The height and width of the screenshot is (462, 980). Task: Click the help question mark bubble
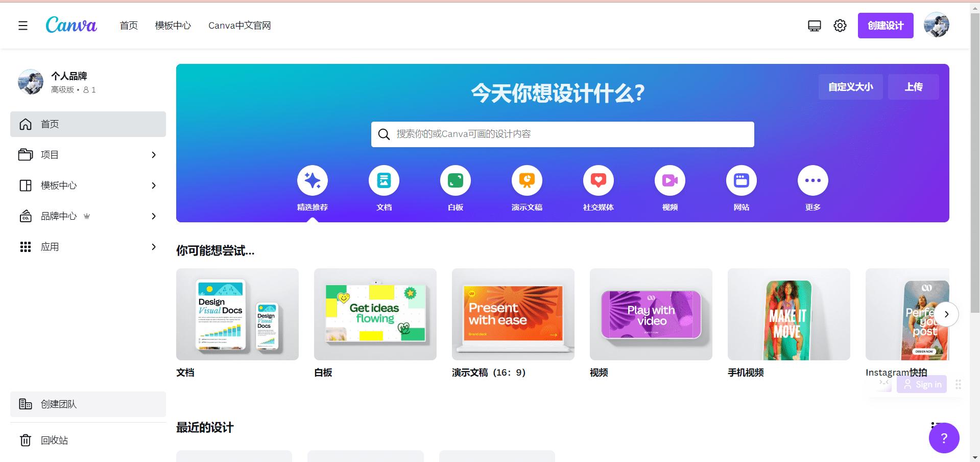944,437
